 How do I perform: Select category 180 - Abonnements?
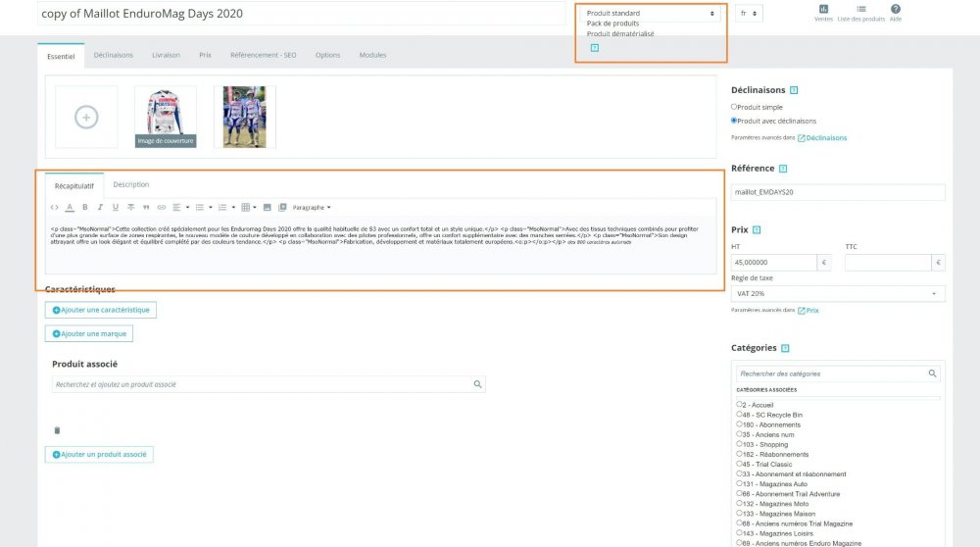[739, 424]
